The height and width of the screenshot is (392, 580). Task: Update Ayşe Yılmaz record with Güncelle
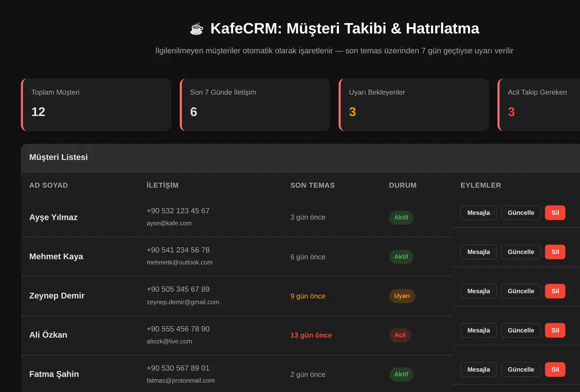tap(521, 213)
